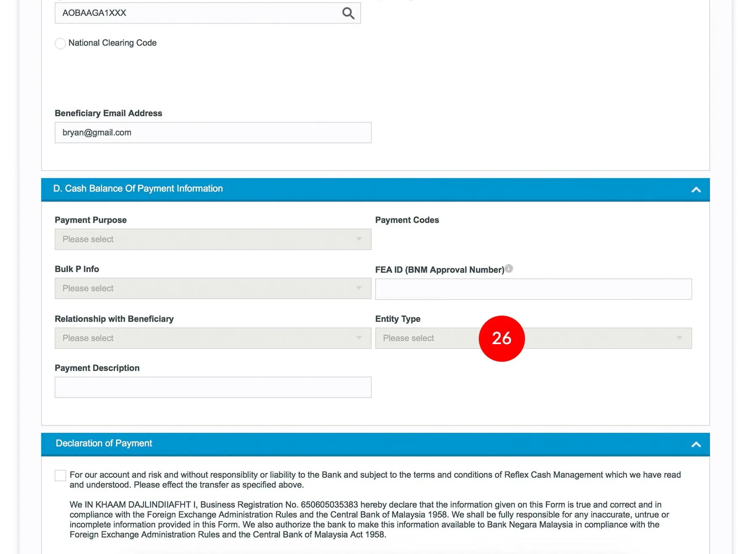This screenshot has height=554, width=756.
Task: Expand the Relationship with Beneficiary dropdown
Action: (x=213, y=338)
